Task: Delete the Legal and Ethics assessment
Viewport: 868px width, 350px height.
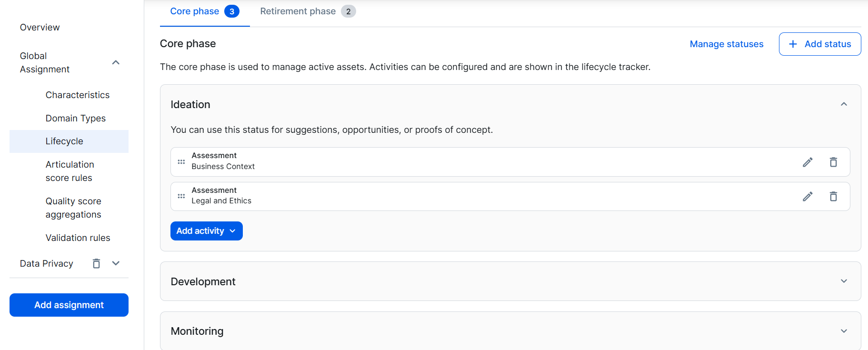Action: click(833, 197)
